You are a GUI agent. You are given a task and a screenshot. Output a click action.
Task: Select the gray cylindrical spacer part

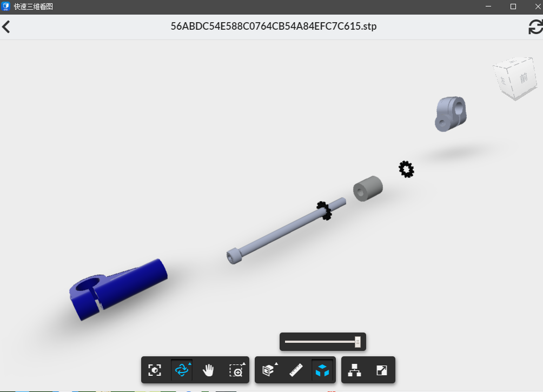point(368,188)
